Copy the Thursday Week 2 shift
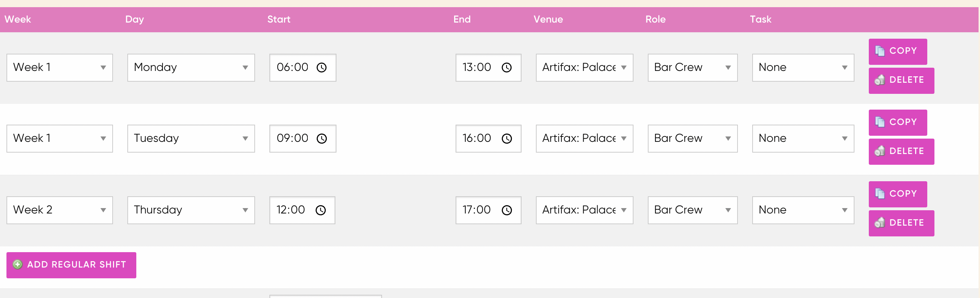 point(898,194)
